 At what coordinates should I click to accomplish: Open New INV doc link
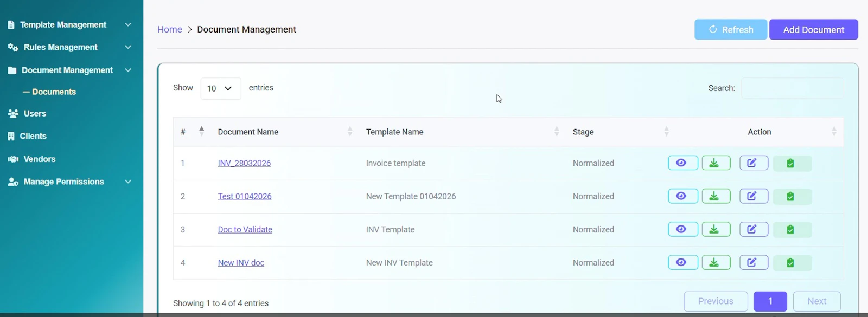(241, 262)
